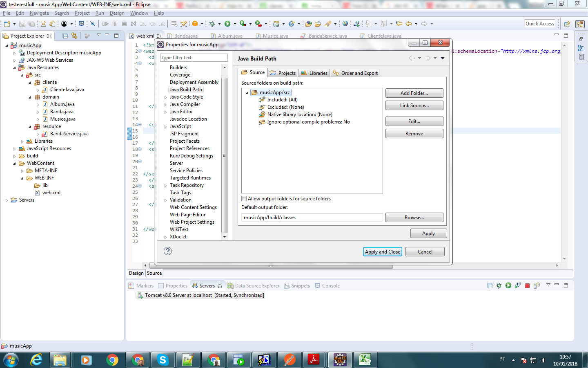The height and width of the screenshot is (368, 588).
Task: Click the Browse... button
Action: click(x=414, y=218)
